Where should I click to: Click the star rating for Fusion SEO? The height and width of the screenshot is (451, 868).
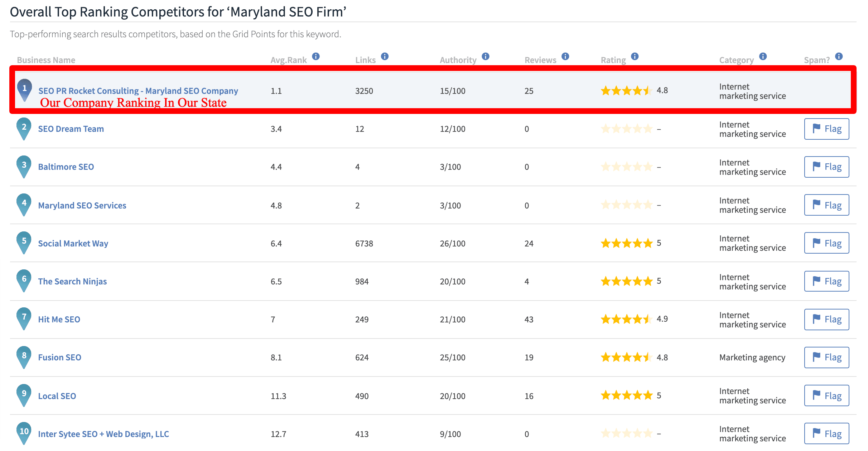[x=627, y=357]
